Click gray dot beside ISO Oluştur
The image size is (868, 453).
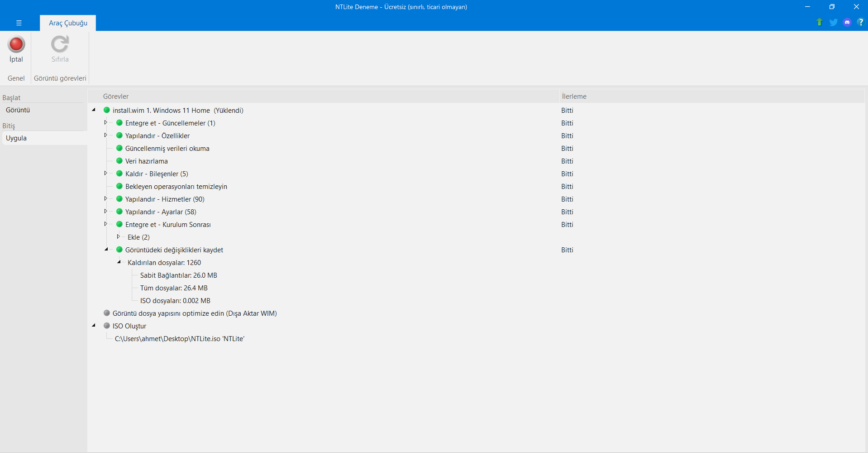(107, 326)
